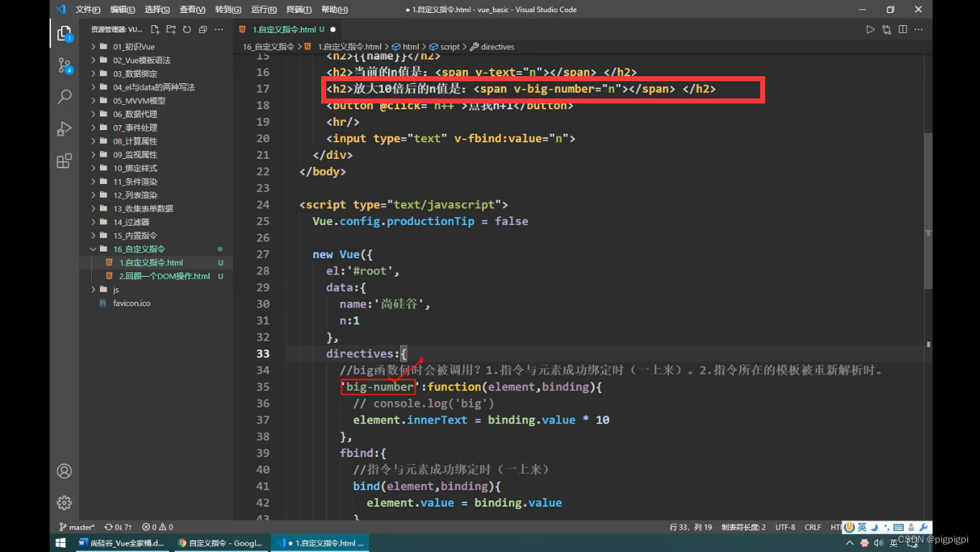Click the errors and warnings status indicator
The width and height of the screenshot is (980, 552).
(157, 527)
